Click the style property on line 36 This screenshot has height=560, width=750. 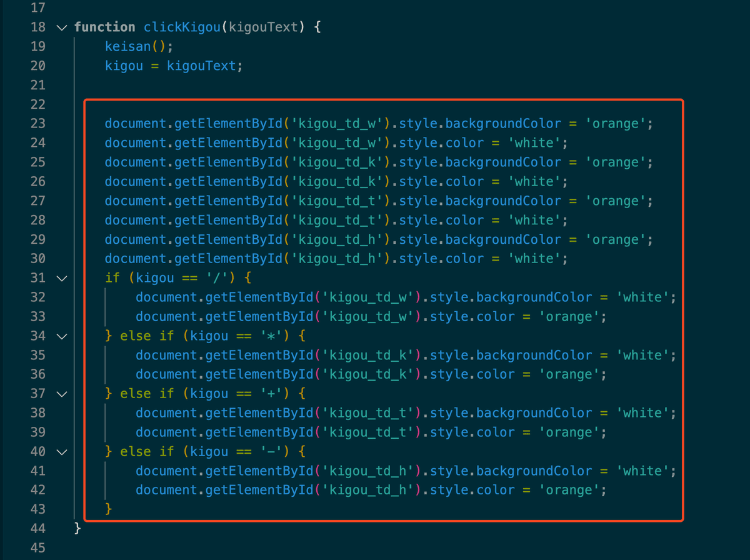coord(449,375)
